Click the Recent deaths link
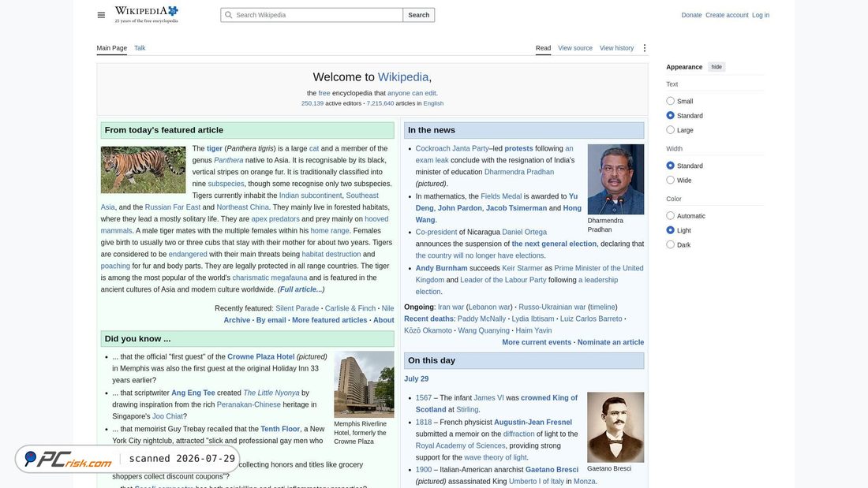Screen dimensions: 868x488 429,319
